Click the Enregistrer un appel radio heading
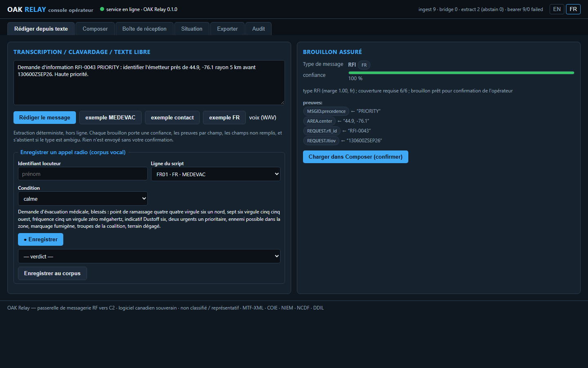Image resolution: width=588 pixels, height=368 pixels. point(73,152)
